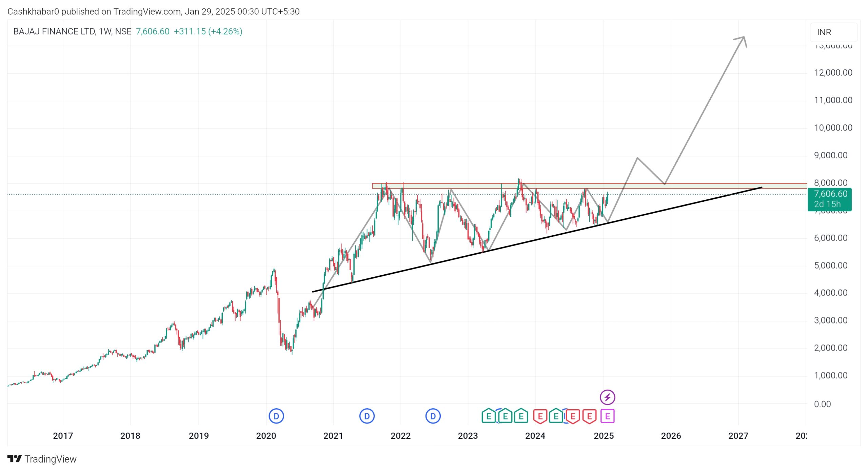Click the TradingView wordmark link
This screenshot has height=472, width=868.
tap(51, 459)
